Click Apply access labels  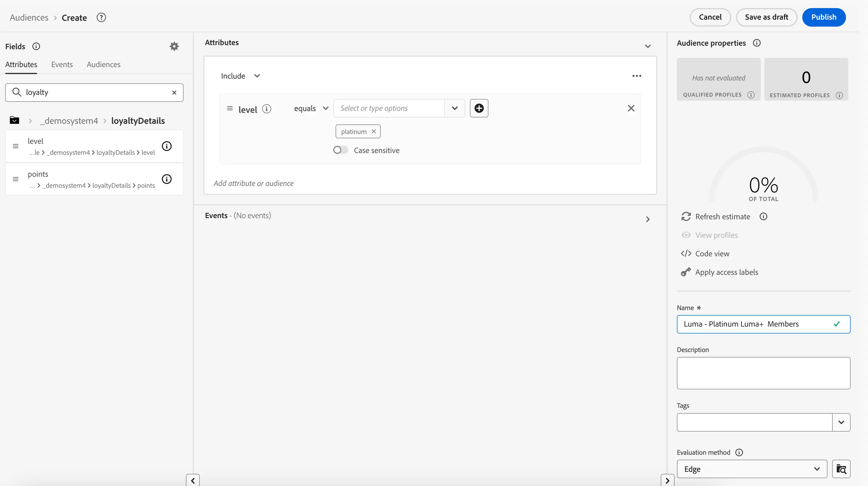(x=720, y=272)
